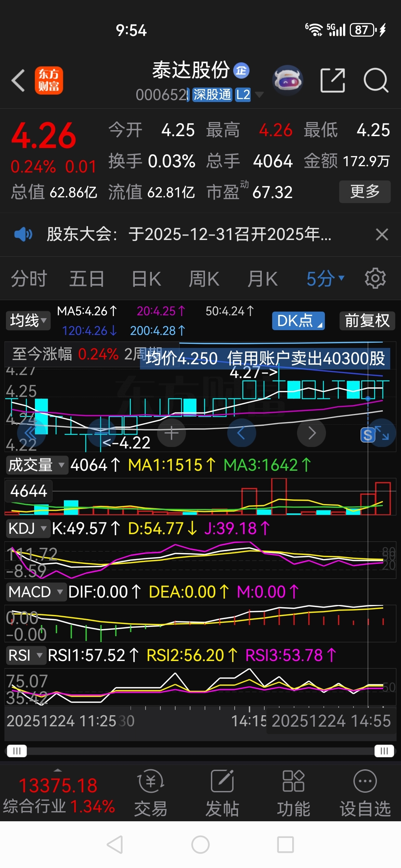
Task: Open the 东方财富 logo icon
Action: point(49,80)
